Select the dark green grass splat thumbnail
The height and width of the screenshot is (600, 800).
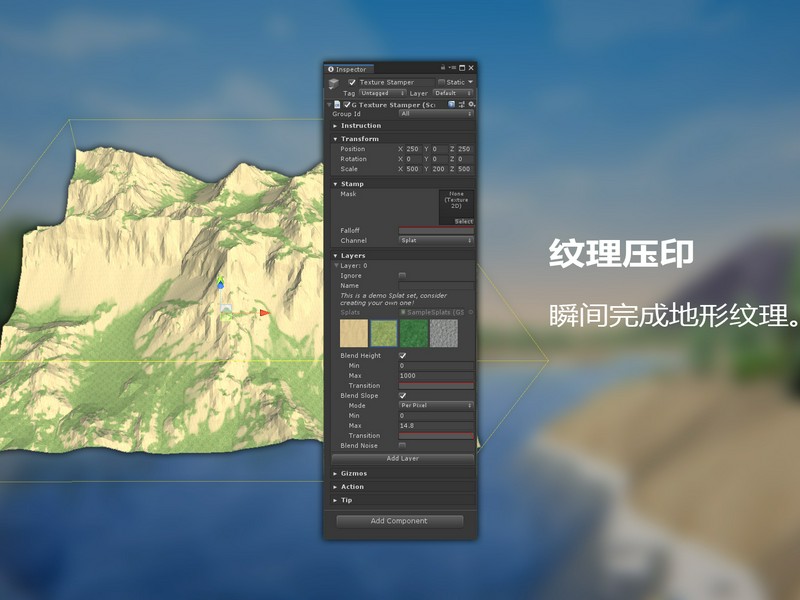(414, 333)
